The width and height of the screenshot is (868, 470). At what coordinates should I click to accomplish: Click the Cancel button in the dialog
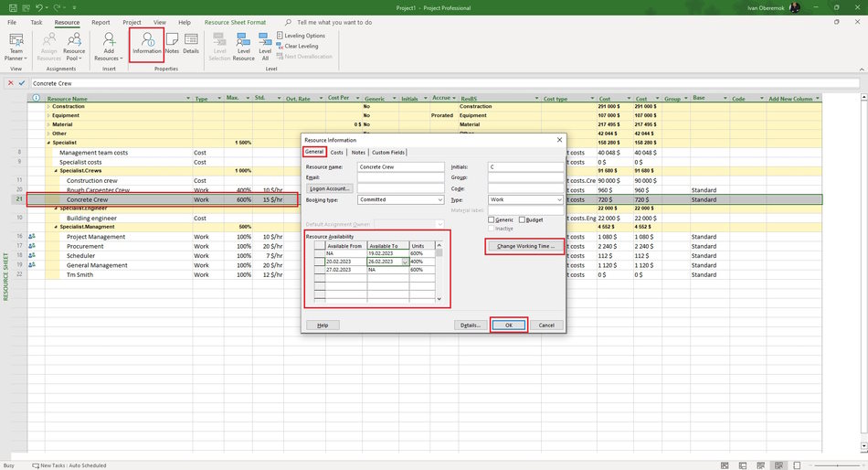546,326
